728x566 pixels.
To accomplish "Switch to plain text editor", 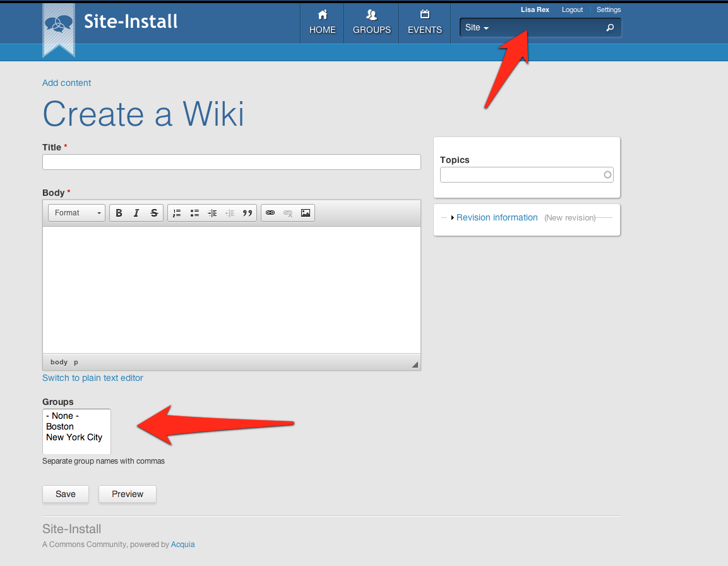I will coord(92,378).
